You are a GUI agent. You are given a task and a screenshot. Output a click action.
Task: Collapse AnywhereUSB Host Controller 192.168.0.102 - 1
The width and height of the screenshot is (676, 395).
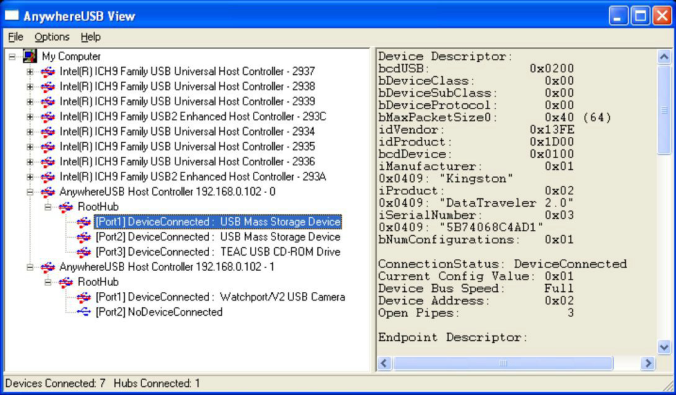tap(30, 267)
